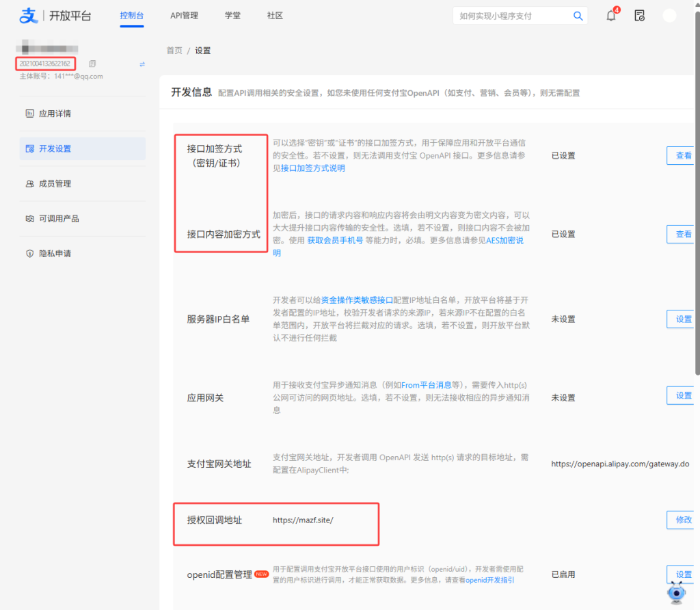The image size is (700, 610).
Task: Click the 成员管理 sidebar icon
Action: click(x=29, y=183)
